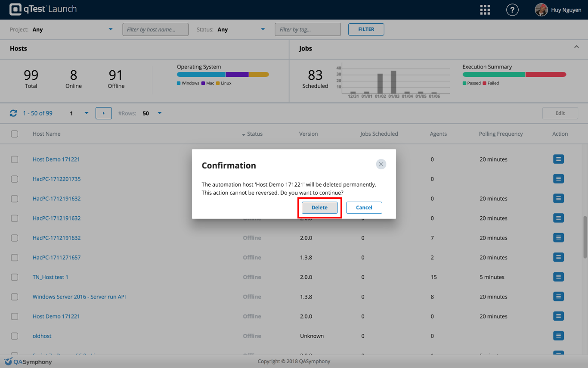Click the refresh hosts list icon
588x368 pixels.
[13, 113]
